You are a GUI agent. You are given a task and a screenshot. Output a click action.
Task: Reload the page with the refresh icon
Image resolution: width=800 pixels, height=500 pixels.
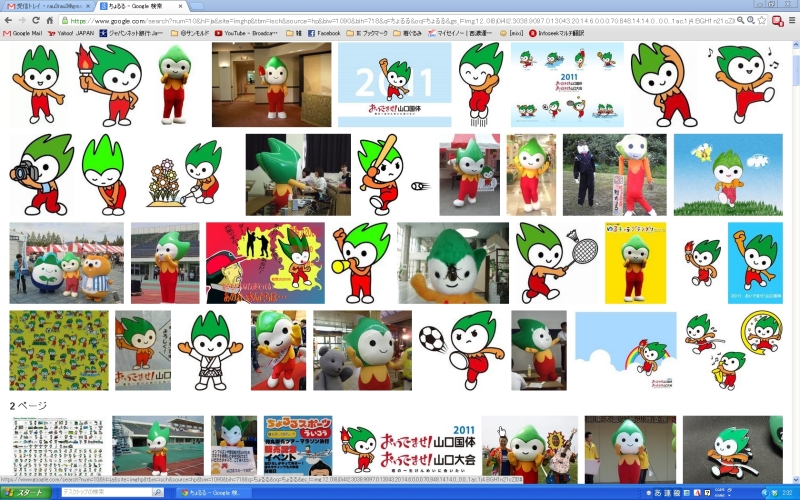[36, 20]
